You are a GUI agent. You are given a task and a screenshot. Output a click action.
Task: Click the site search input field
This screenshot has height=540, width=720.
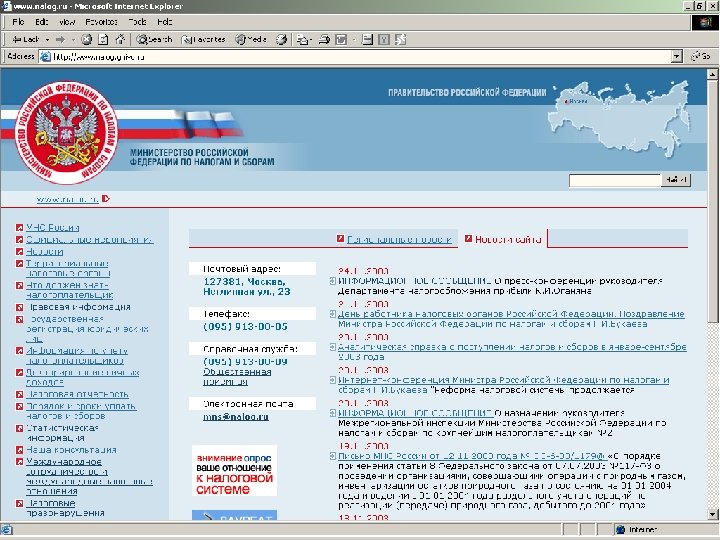(x=614, y=180)
